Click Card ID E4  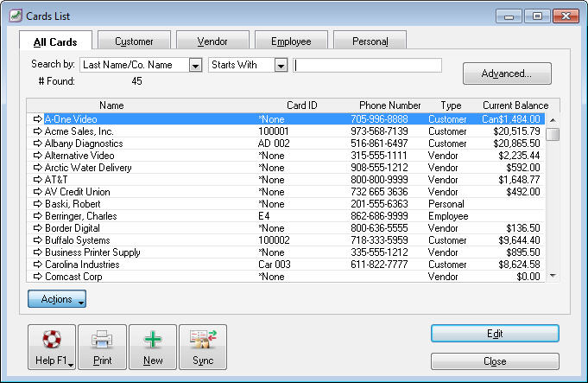click(264, 216)
